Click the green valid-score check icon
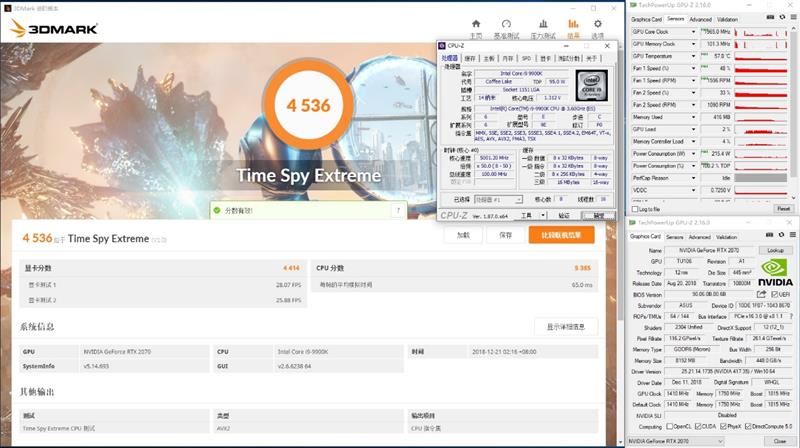Screen dimensions: 800x448 tap(217, 210)
